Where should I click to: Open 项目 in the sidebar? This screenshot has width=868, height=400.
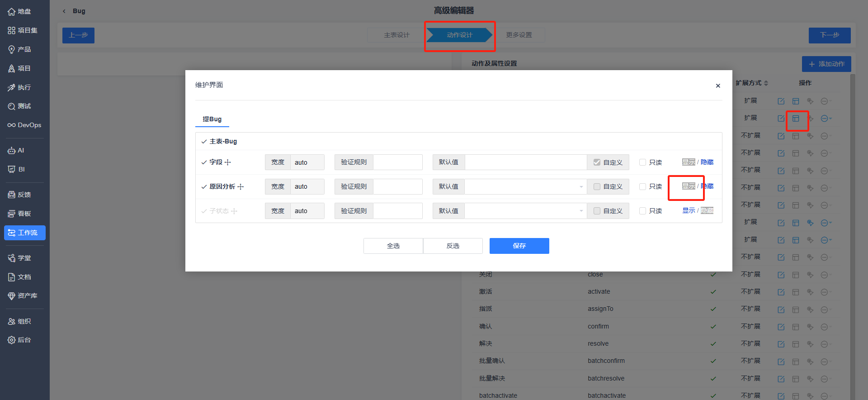click(x=19, y=68)
